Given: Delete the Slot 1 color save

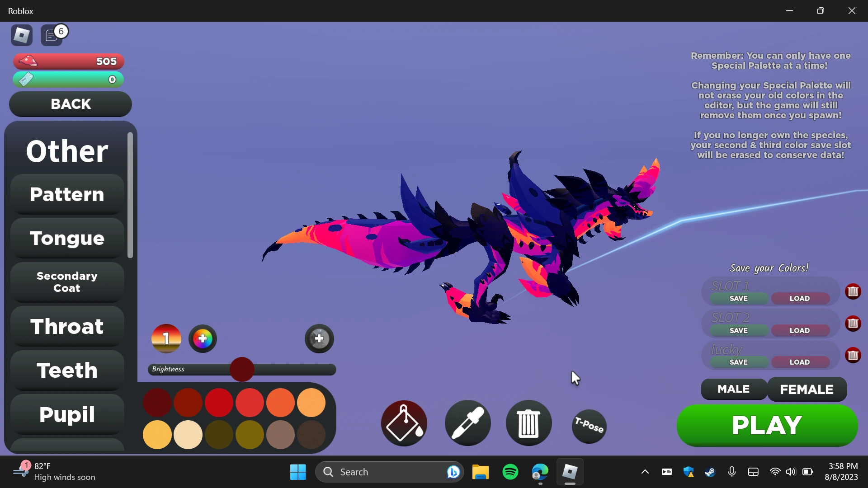Looking at the screenshot, I should (x=854, y=291).
